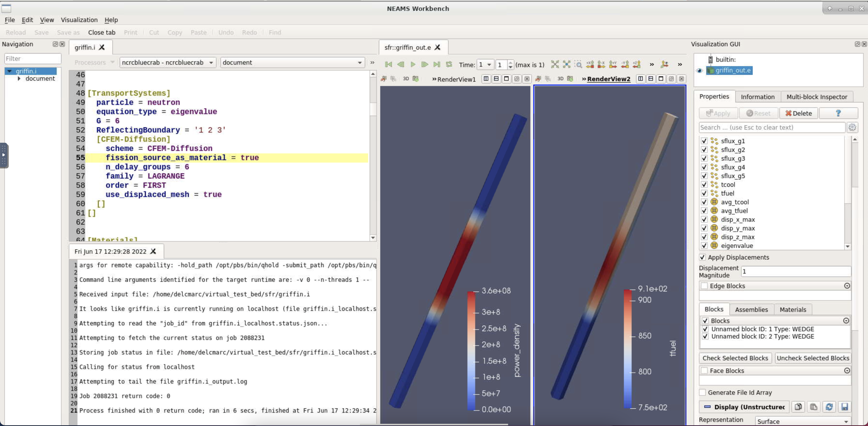Uncheck the tcool variable

point(704,185)
